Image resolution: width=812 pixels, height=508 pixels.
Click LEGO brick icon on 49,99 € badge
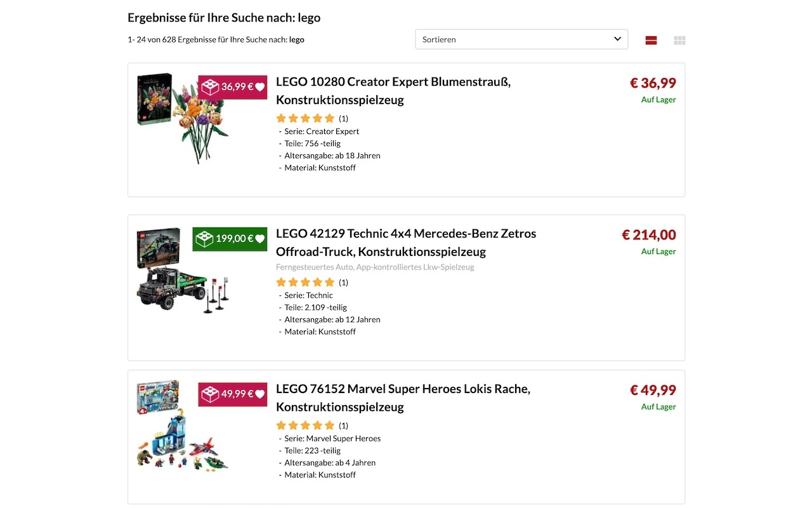pos(211,394)
